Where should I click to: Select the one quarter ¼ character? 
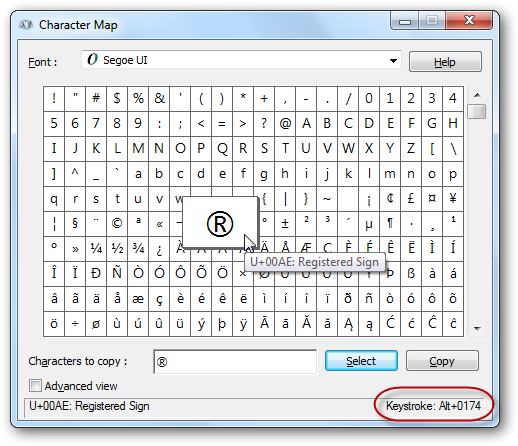pyautogui.click(x=96, y=248)
